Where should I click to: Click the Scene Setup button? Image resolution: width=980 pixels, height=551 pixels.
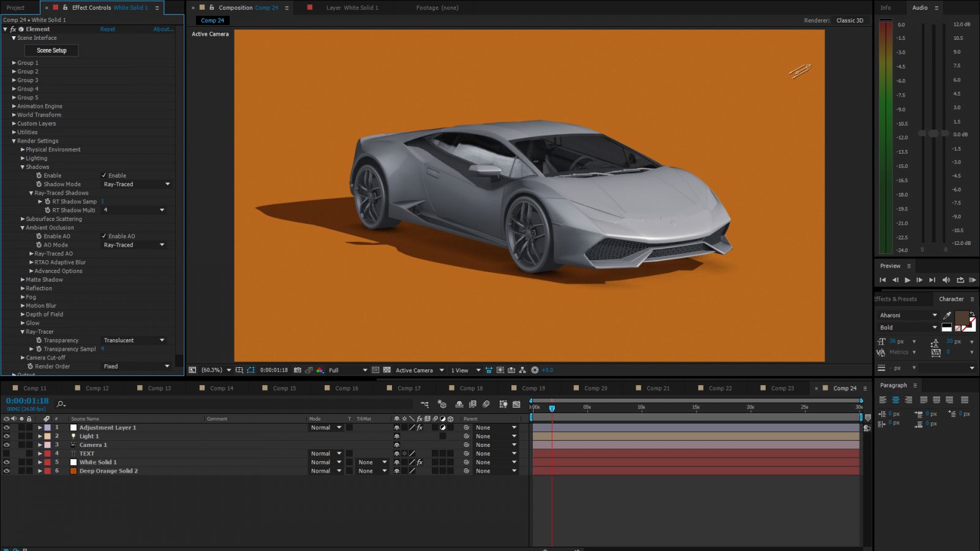click(x=51, y=50)
